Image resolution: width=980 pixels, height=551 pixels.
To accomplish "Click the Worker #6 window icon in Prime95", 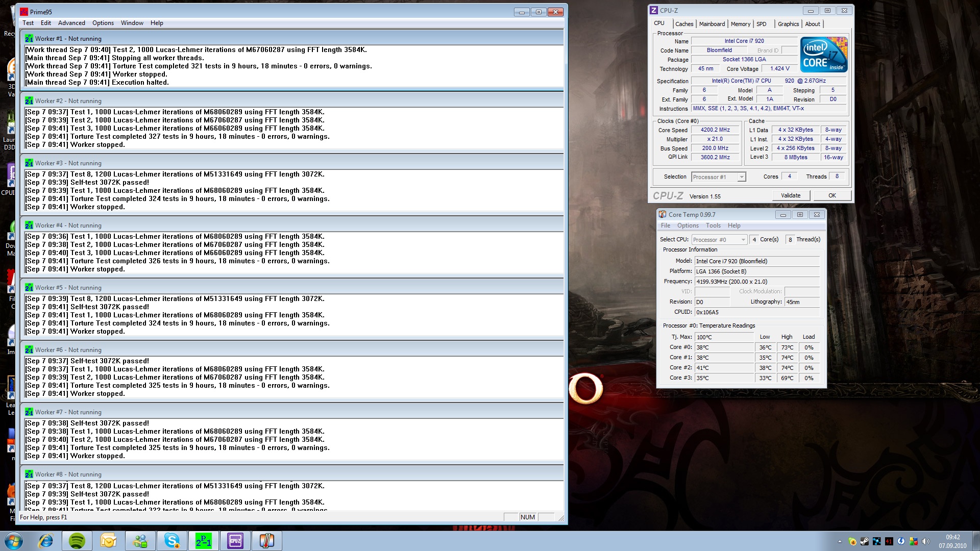I will point(29,350).
